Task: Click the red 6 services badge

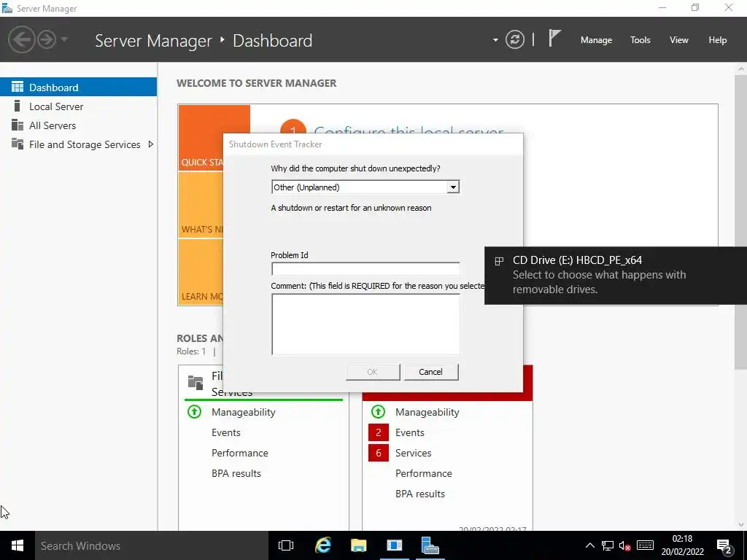Action: pos(379,453)
